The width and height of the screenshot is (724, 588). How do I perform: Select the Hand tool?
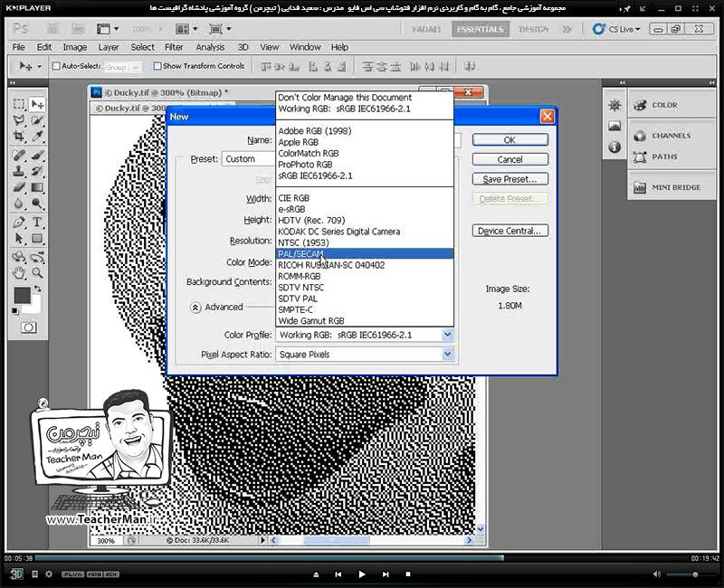[18, 273]
